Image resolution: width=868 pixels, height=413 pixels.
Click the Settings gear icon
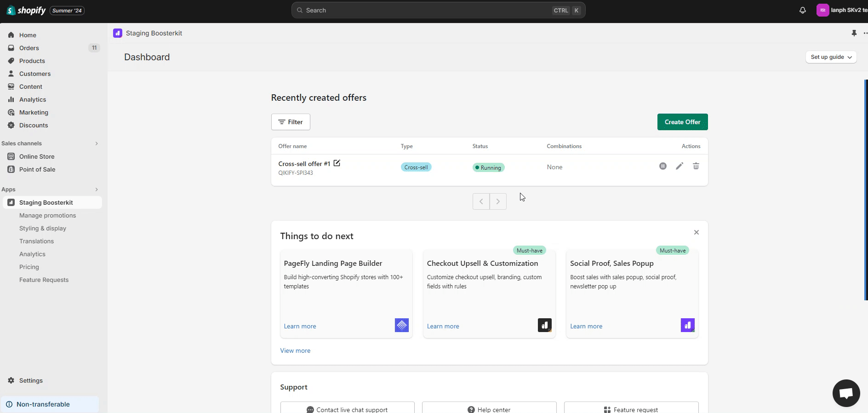pos(11,380)
